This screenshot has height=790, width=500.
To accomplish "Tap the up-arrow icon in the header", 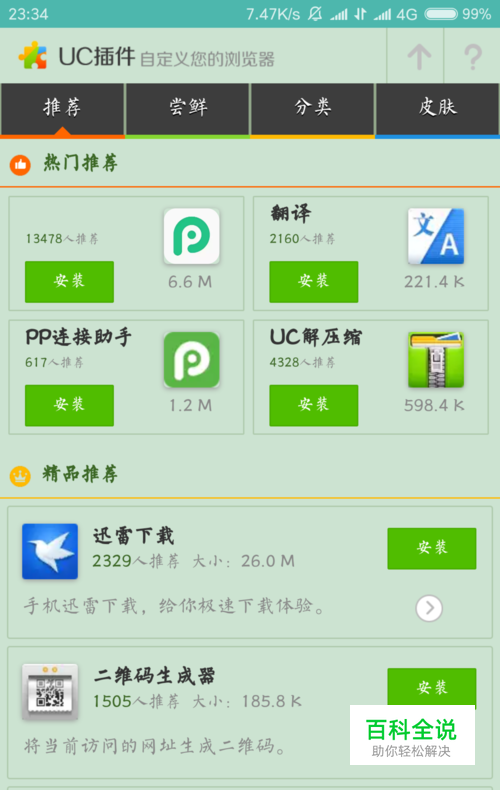I will [419, 56].
